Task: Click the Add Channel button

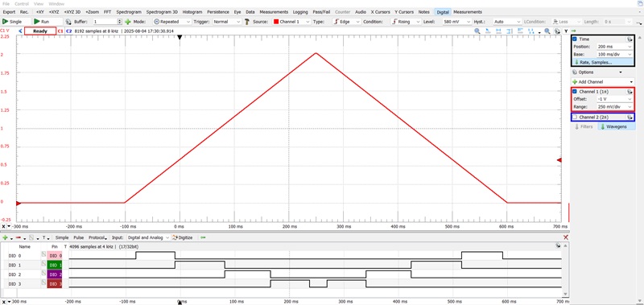Action: tap(602, 82)
